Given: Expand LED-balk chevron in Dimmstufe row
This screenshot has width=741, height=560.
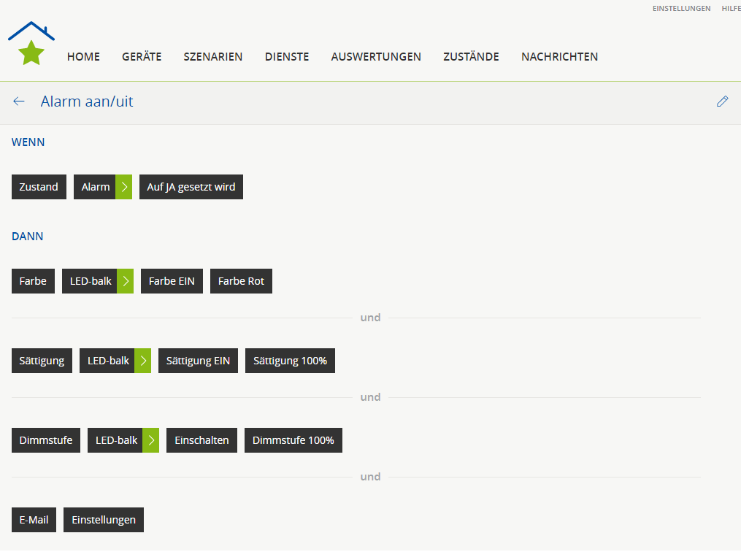Looking at the screenshot, I should coord(151,440).
